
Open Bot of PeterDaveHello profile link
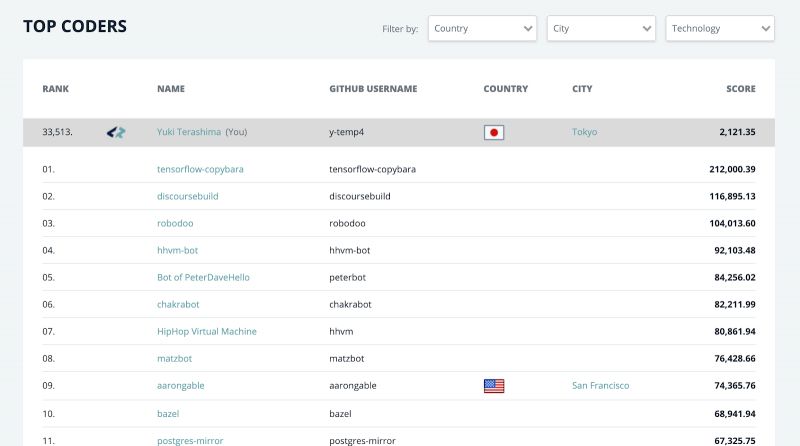(x=203, y=278)
